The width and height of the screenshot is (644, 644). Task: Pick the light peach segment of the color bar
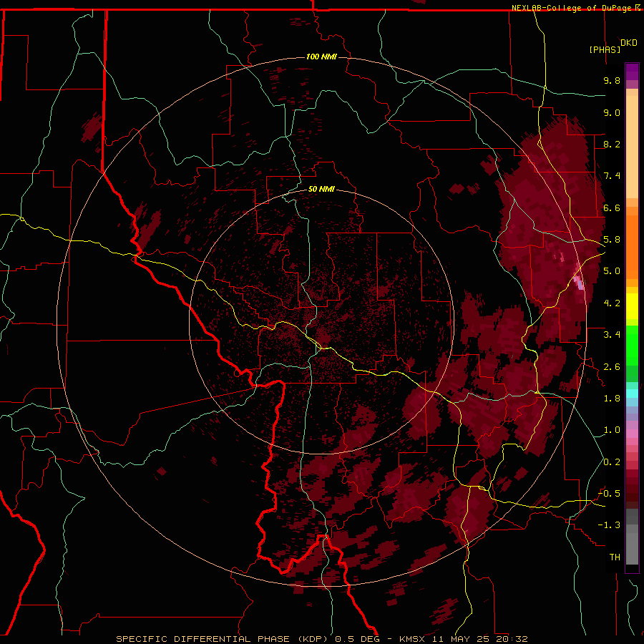[x=632, y=148]
